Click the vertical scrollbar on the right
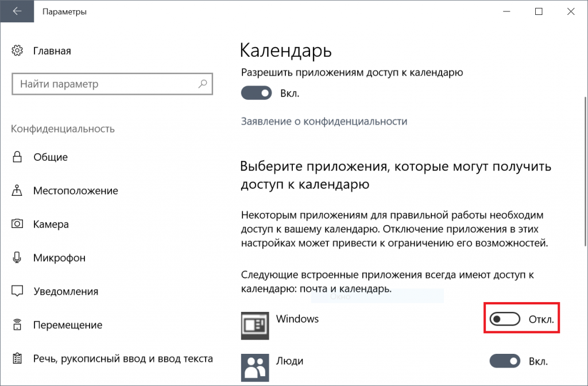This screenshot has height=386, width=588. tap(585, 171)
